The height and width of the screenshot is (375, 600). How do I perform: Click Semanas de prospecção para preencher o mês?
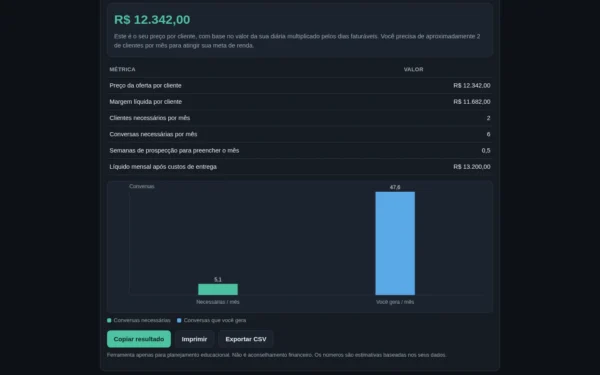click(174, 150)
